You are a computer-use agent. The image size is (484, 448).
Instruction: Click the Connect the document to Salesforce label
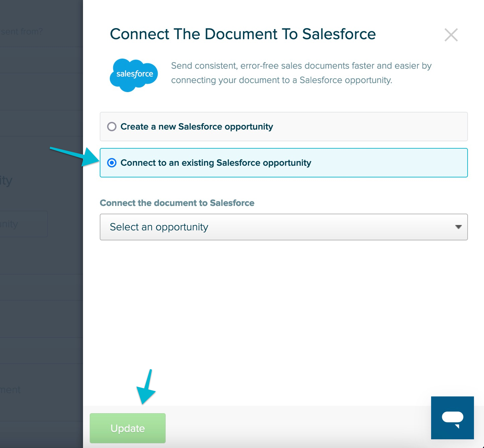[177, 203]
